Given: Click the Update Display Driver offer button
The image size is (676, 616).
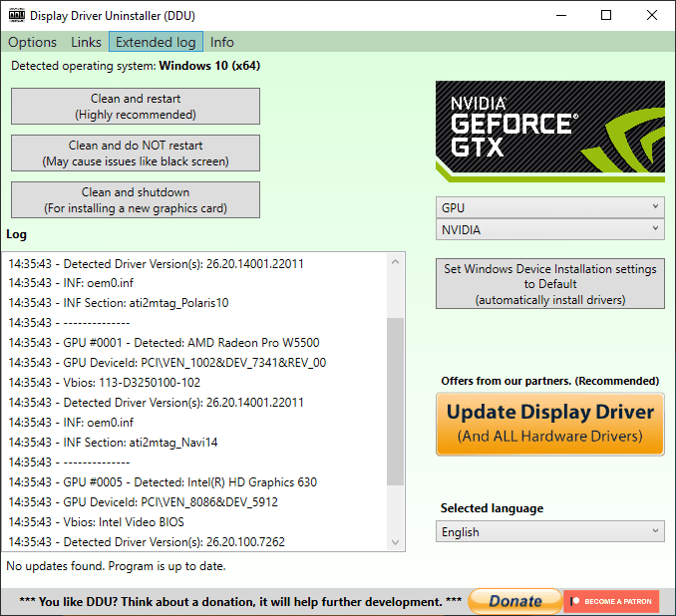Looking at the screenshot, I should coord(550,424).
